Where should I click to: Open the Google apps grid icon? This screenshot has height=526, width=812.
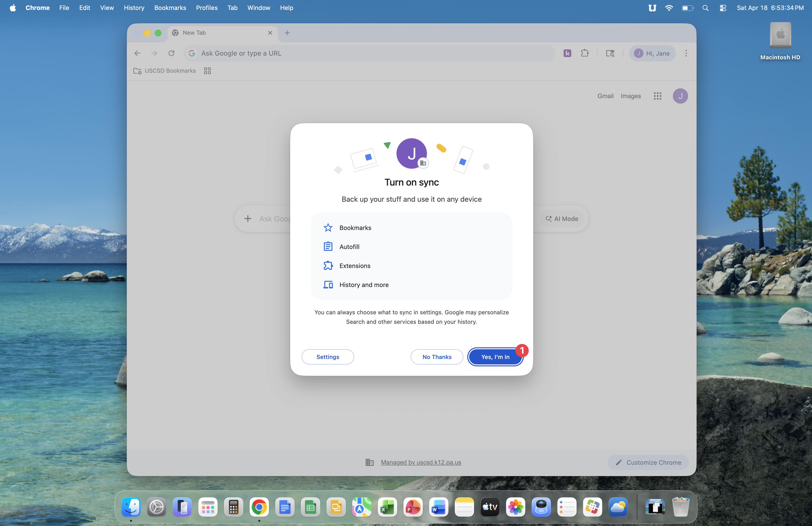[x=657, y=96]
